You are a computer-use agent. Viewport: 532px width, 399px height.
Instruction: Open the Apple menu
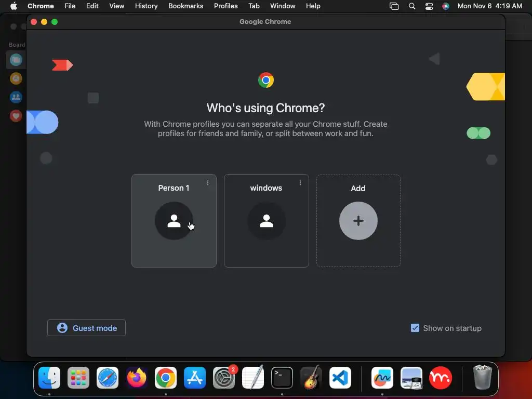(14, 6)
